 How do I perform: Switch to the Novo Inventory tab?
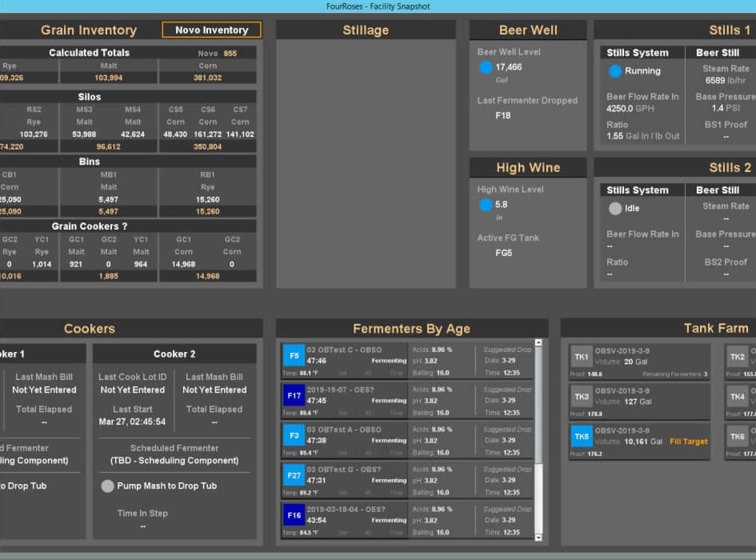[210, 30]
